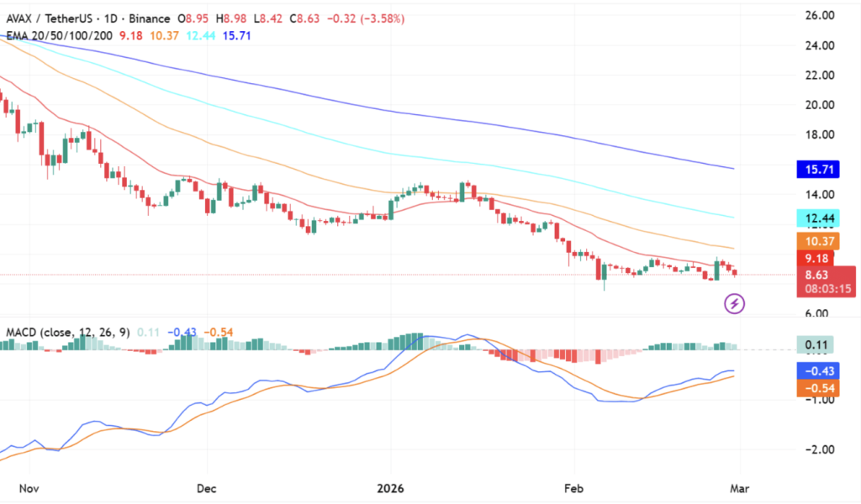Click the orange -0.54 MACD axis tag
The height and width of the screenshot is (504, 861).
(x=819, y=388)
